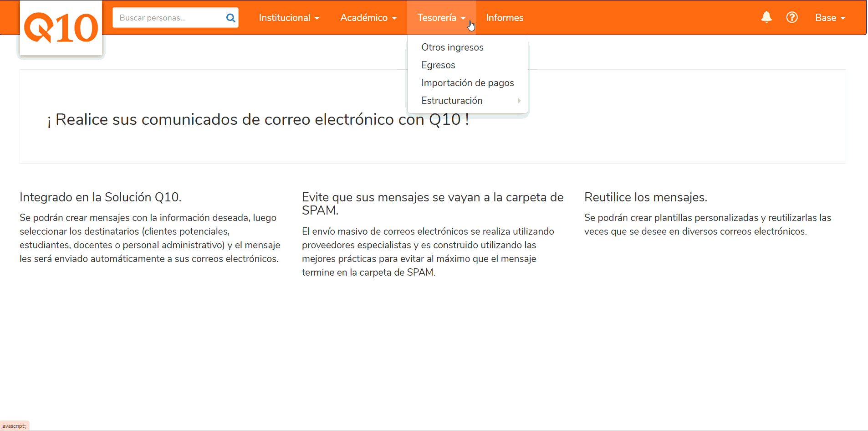The image size is (868, 431).
Task: Choose Importación de pagos
Action: (468, 83)
